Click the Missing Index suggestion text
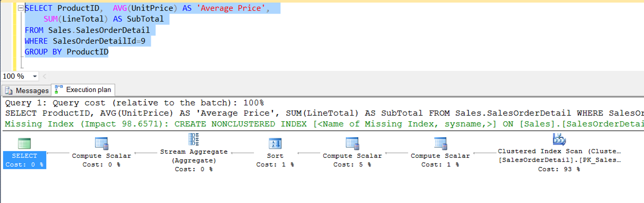The image size is (644, 203). coord(325,124)
